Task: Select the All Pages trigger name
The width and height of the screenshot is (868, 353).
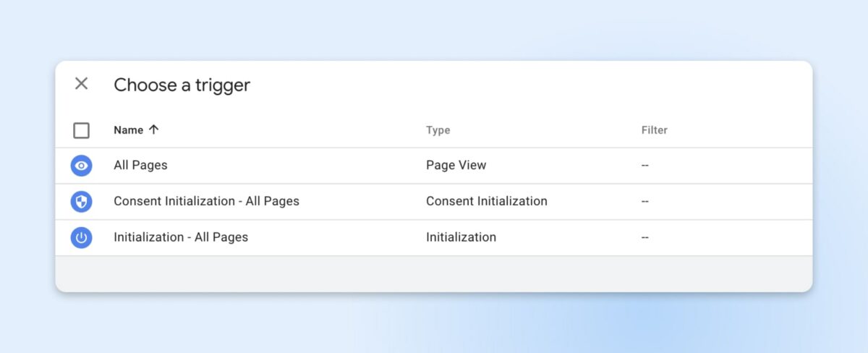Action: pos(140,166)
